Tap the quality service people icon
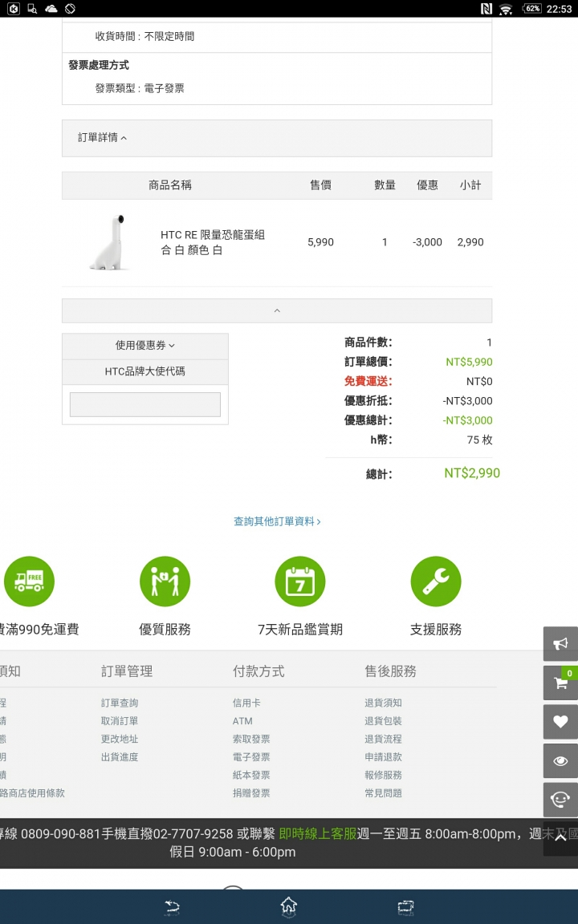 coord(165,582)
